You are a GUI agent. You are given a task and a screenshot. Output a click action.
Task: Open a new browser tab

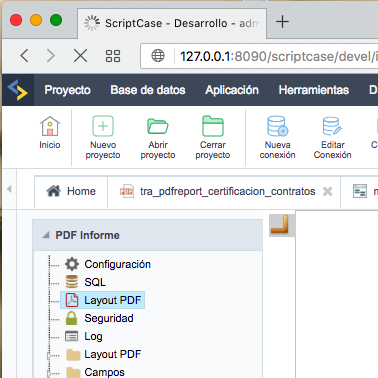pyautogui.click(x=282, y=22)
